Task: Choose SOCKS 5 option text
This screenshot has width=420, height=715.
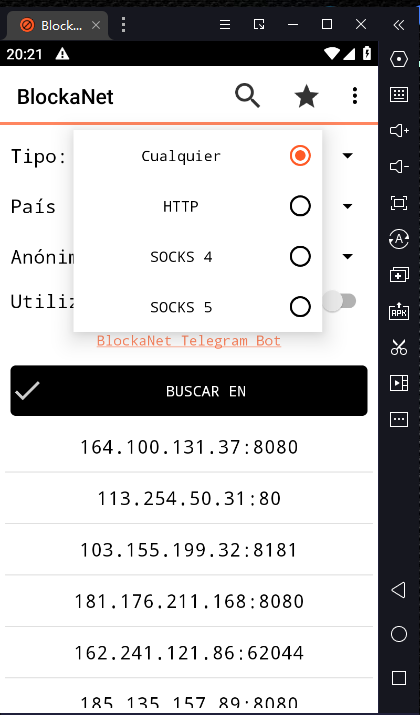Action: (x=181, y=307)
